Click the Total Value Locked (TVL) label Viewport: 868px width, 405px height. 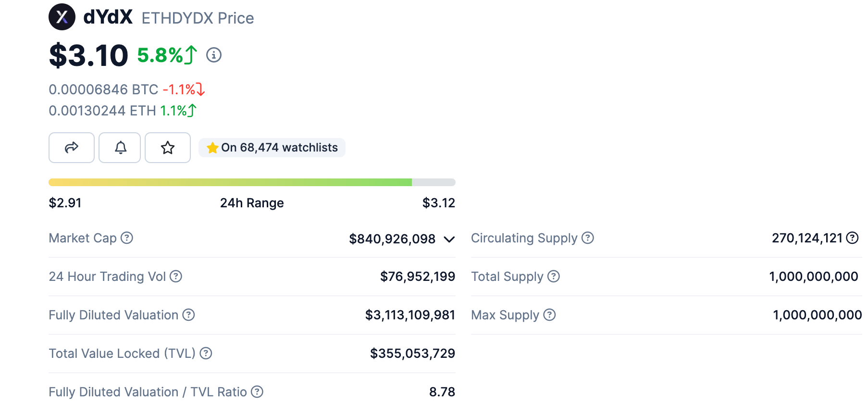click(x=122, y=354)
